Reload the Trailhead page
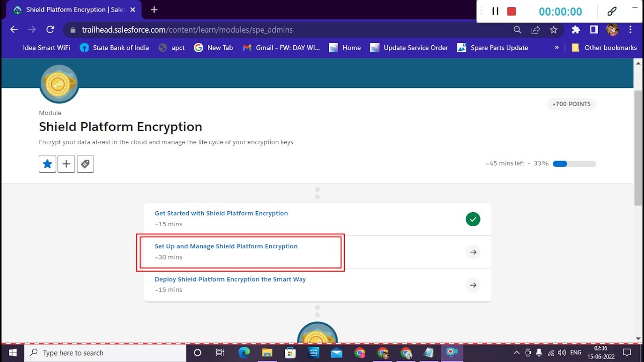This screenshot has height=362, width=644. pos(50,30)
